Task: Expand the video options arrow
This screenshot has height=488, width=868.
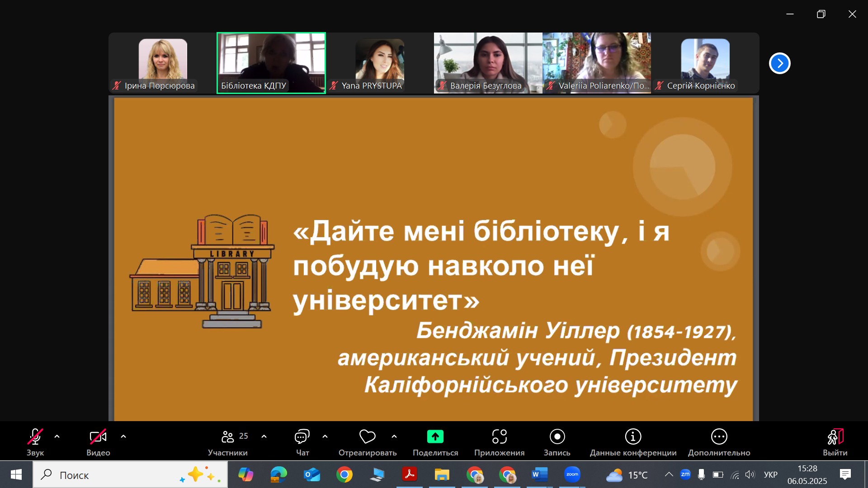Action: pos(123,436)
